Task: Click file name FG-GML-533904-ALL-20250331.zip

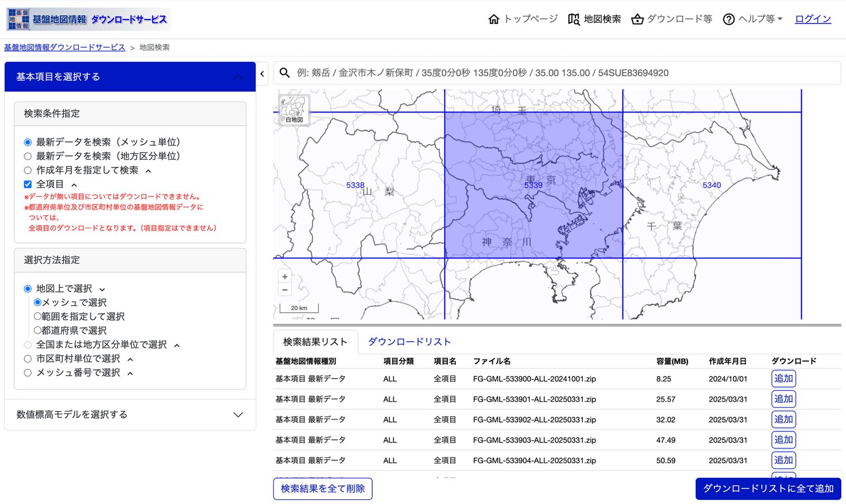Action: 535,461
